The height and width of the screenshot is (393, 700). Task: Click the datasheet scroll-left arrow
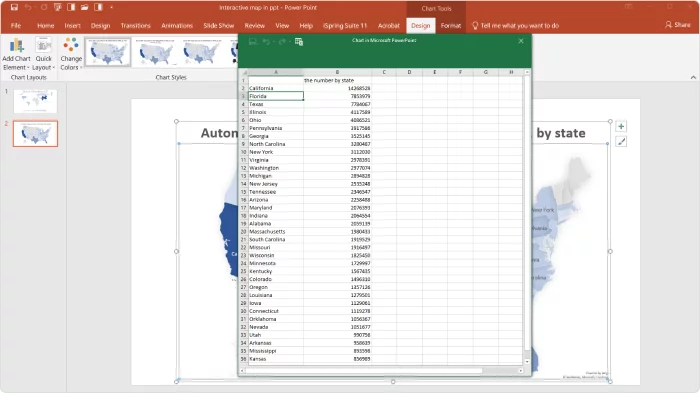242,371
